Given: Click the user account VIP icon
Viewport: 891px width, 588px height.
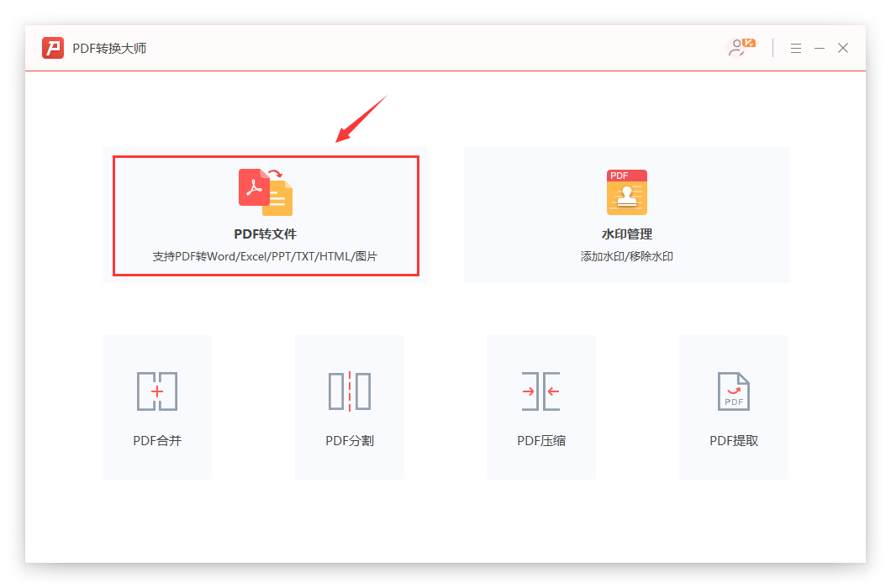Looking at the screenshot, I should click(741, 48).
